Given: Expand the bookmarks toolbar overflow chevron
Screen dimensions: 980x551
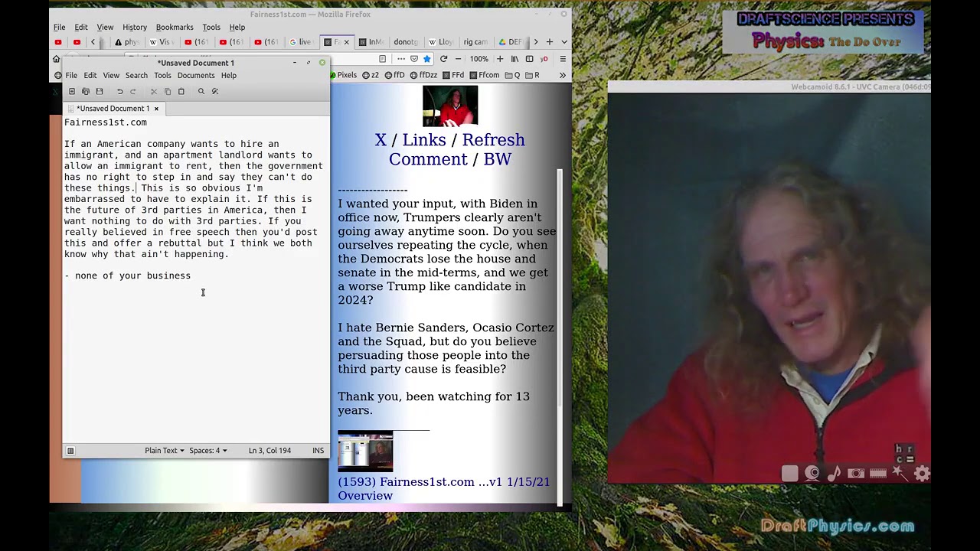Looking at the screenshot, I should (x=563, y=75).
